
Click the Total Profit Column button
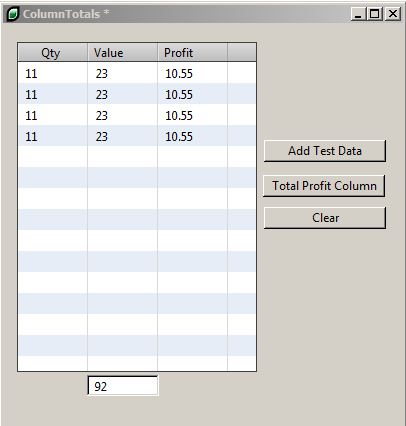pyautogui.click(x=324, y=186)
